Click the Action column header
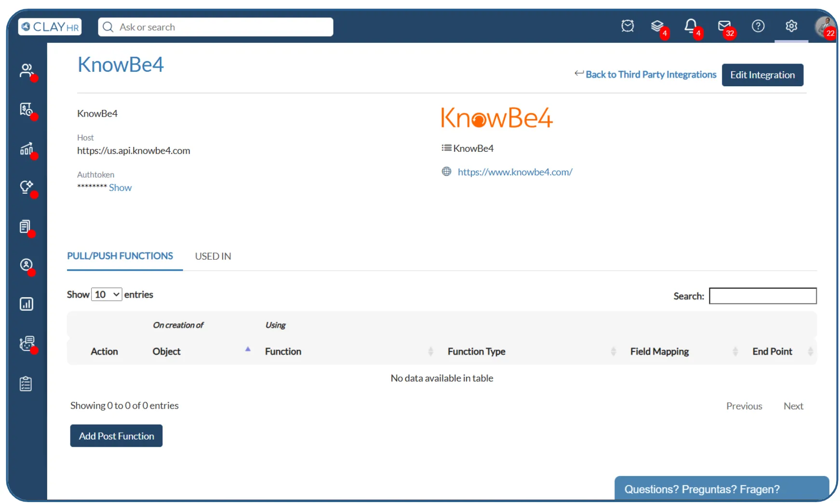The width and height of the screenshot is (840, 504). [104, 351]
